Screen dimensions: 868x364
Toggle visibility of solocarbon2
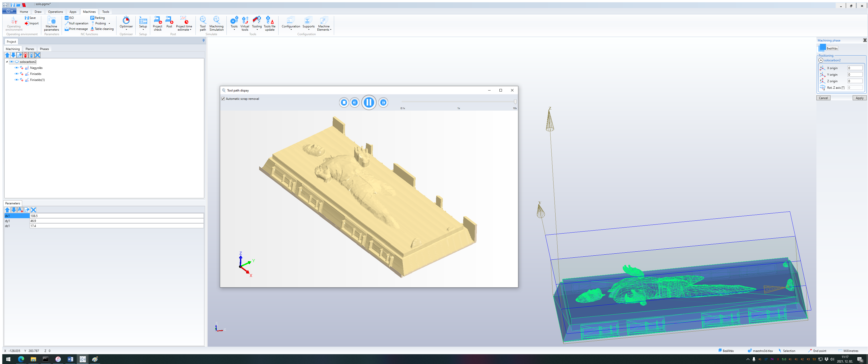click(12, 62)
